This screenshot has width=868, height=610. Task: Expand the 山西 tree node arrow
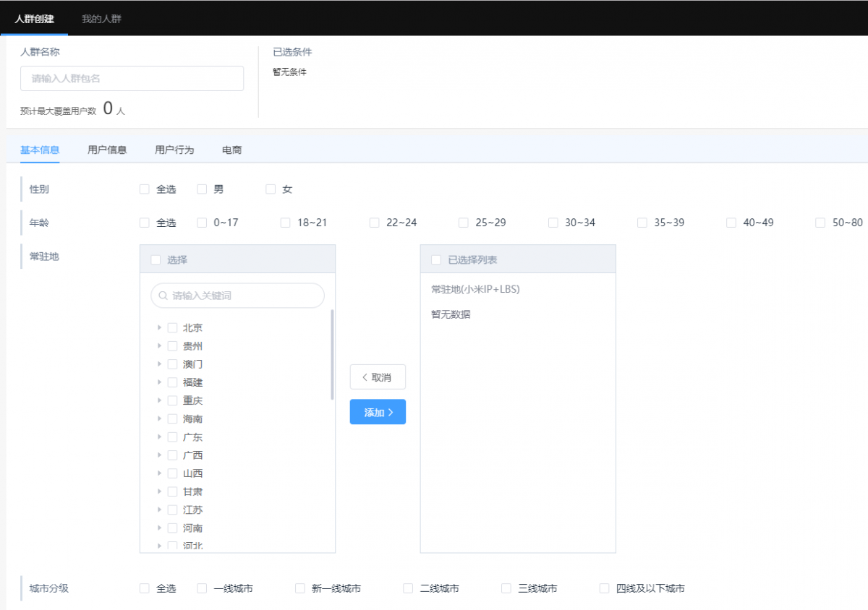[x=159, y=473]
